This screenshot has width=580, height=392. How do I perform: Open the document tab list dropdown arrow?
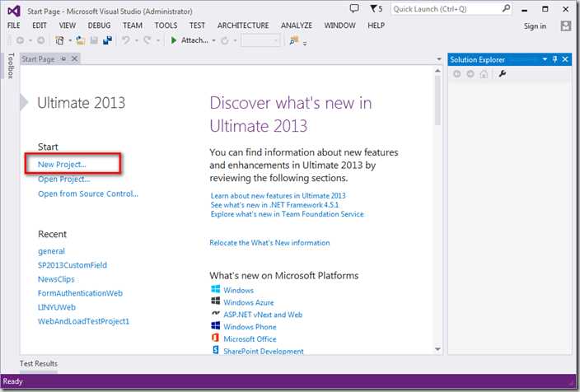pyautogui.click(x=438, y=58)
